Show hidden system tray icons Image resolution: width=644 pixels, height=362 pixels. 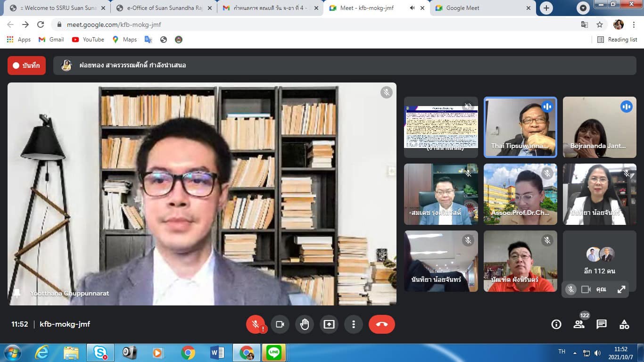click(x=575, y=353)
